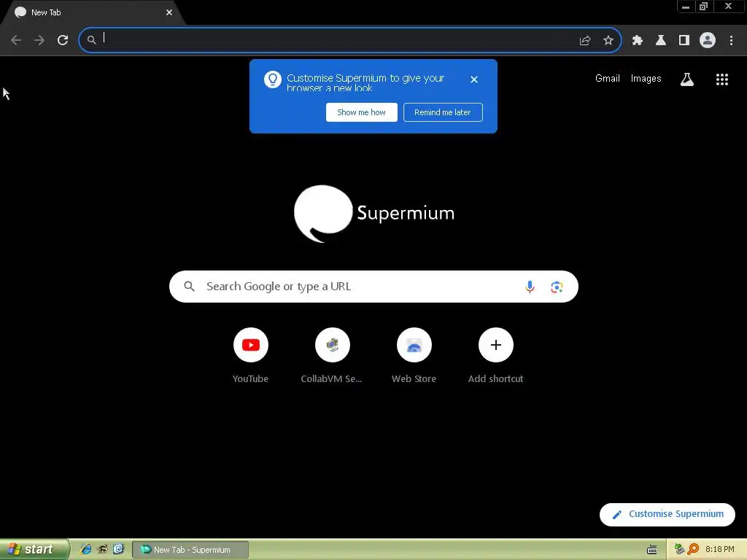
Task: Click the orange magnifier tray icon
Action: pyautogui.click(x=693, y=550)
